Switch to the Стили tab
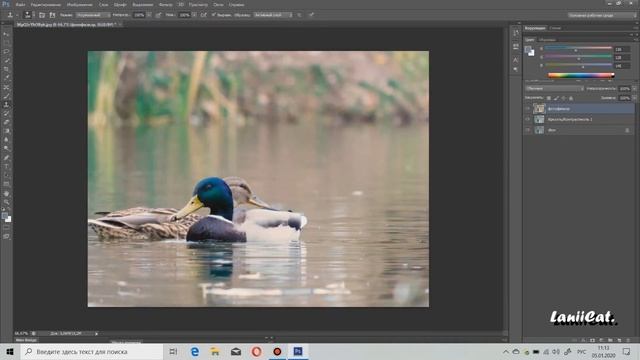640x360 pixels. 555,28
